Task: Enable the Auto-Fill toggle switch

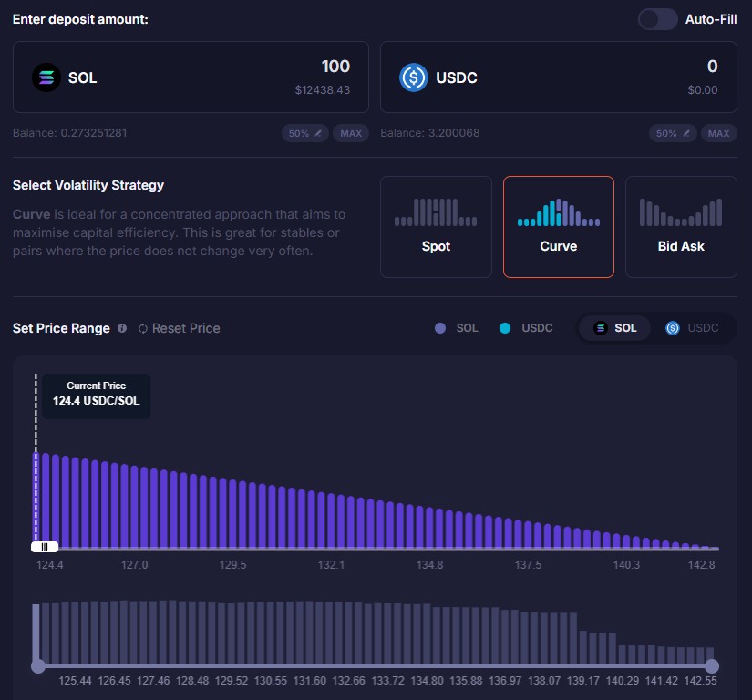Action: pyautogui.click(x=657, y=19)
